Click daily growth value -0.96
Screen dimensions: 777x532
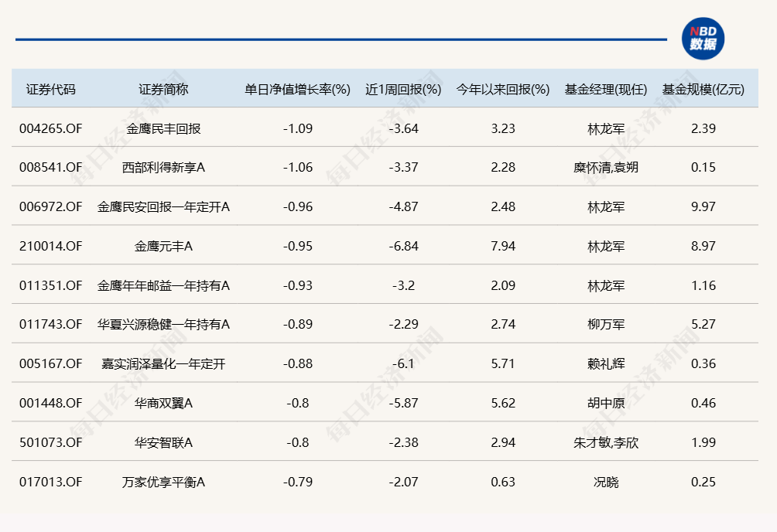point(297,206)
